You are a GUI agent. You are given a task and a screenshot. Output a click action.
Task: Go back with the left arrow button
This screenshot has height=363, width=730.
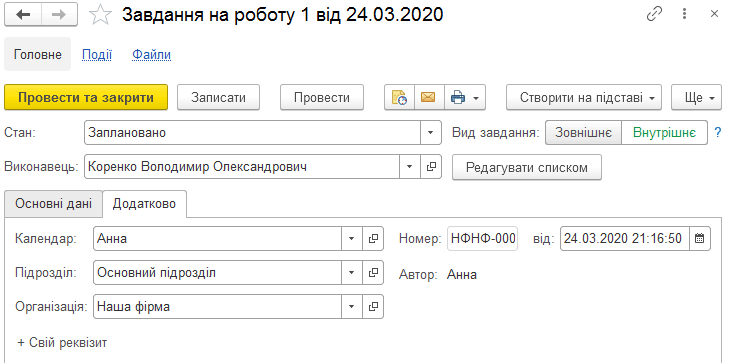pyautogui.click(x=23, y=15)
